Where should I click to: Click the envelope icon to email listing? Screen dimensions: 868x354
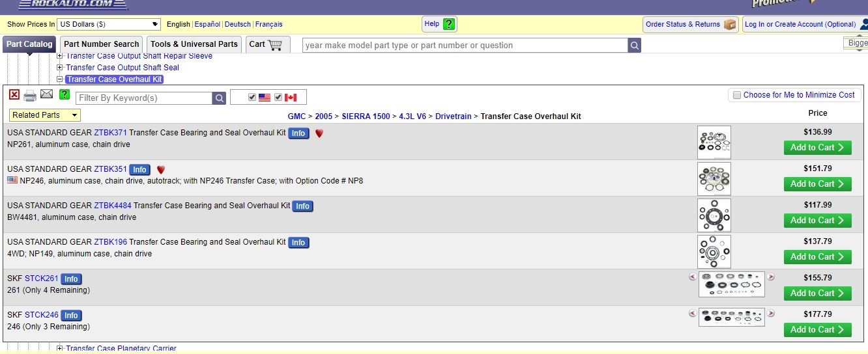(46, 94)
